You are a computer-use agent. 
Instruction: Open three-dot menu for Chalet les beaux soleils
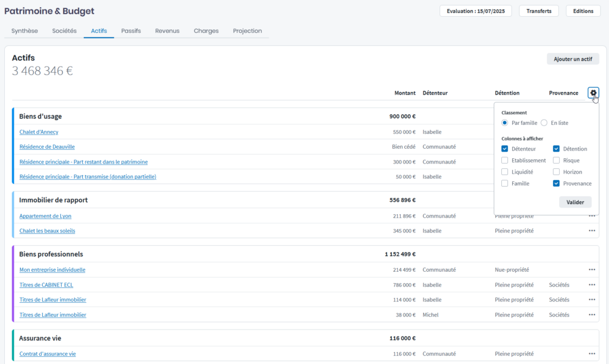tap(592, 231)
